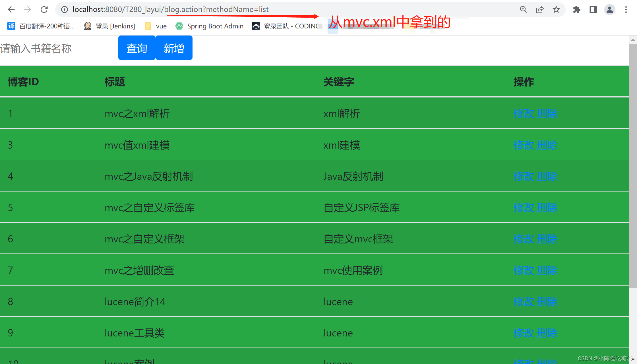Toggle the browser side panel icon

click(593, 9)
